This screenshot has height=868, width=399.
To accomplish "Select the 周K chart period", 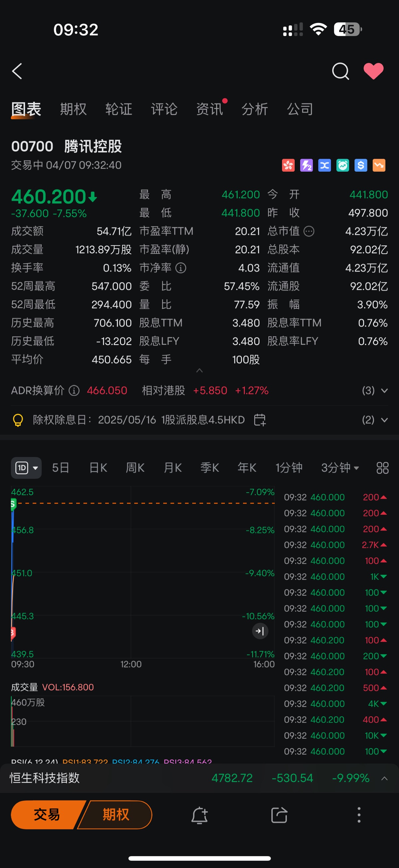I will coord(135,468).
